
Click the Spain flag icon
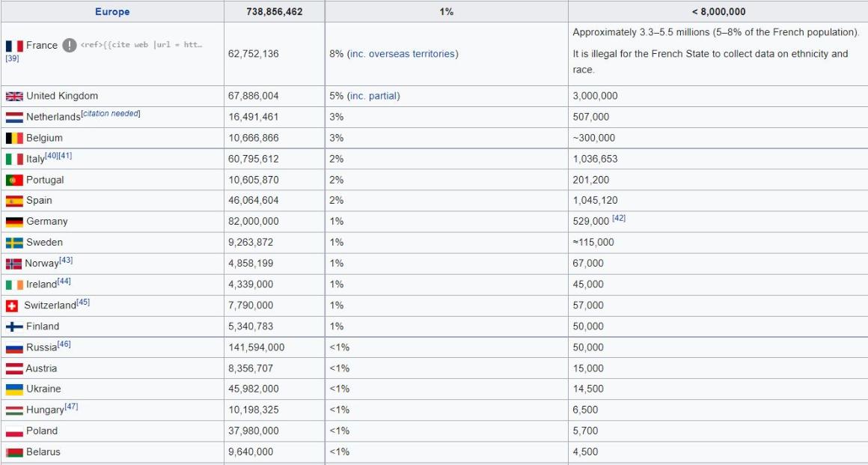pos(14,201)
